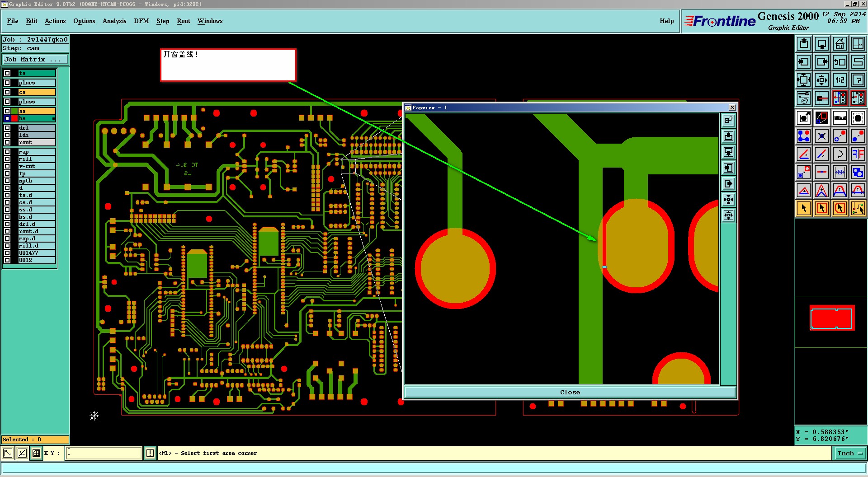Open the Edit menu
This screenshot has height=477, width=868.
coord(32,21)
